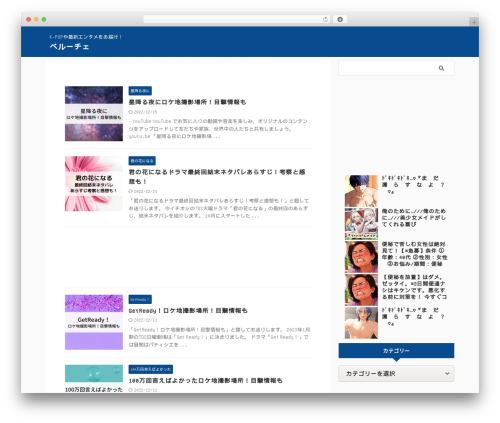This screenshot has height=423, width=500.
Task: Open the カテゴリーを選択 dropdown
Action: 396,373
